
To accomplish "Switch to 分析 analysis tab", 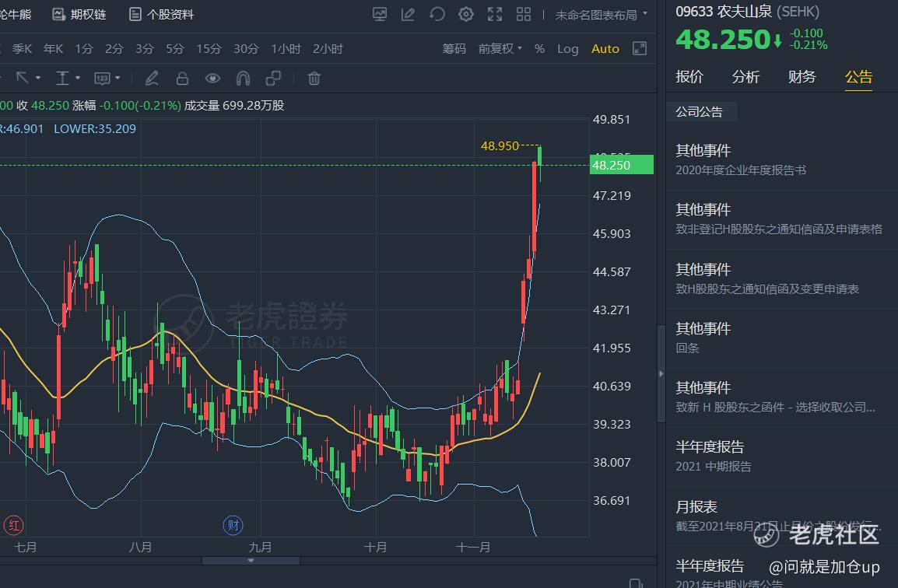I will pyautogui.click(x=745, y=77).
